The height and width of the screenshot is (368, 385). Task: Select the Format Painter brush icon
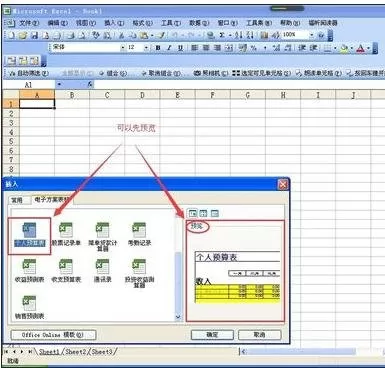[x=162, y=35]
